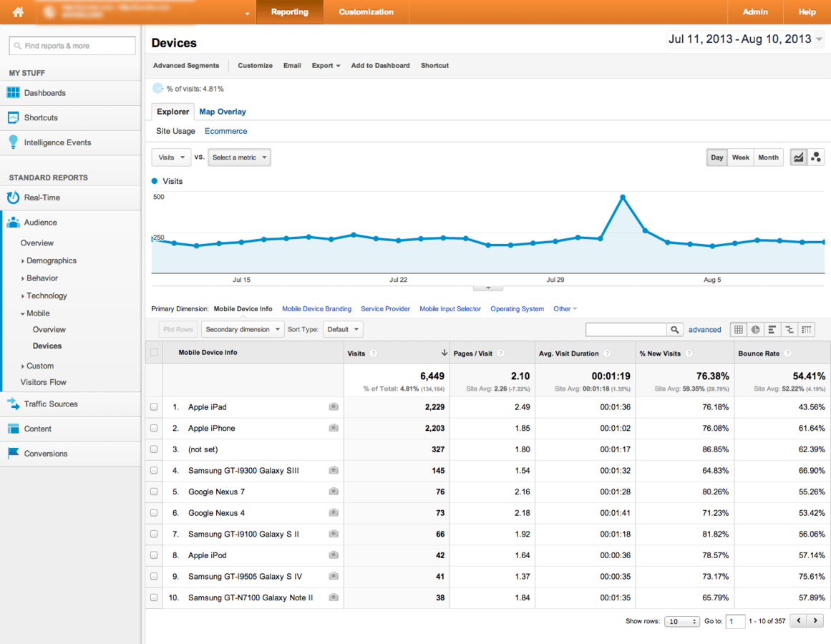Open the Visits metric dropdown
Screen dimensions: 831x644
coord(171,157)
